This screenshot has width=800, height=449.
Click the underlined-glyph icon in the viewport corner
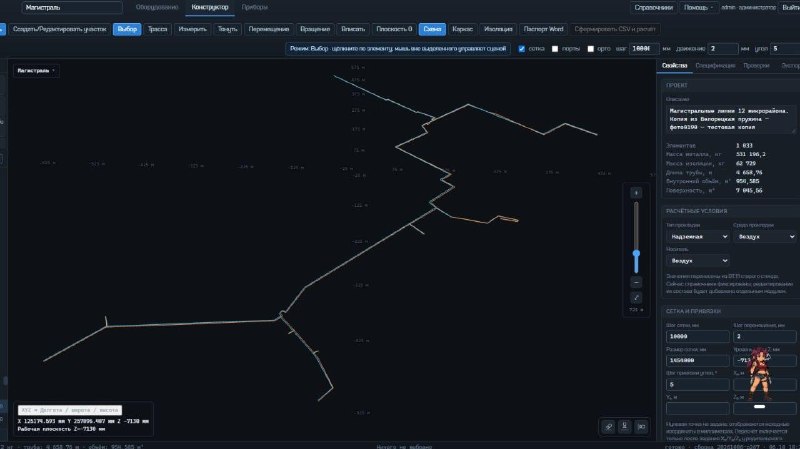point(624,427)
